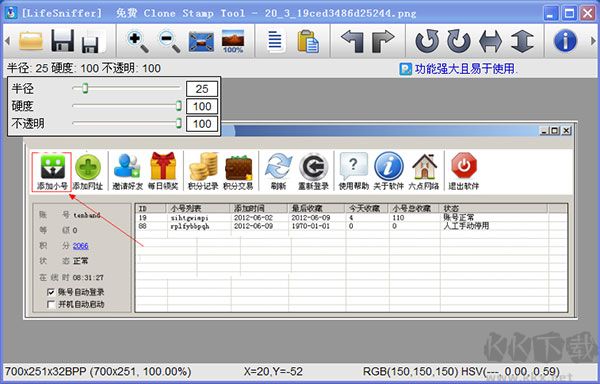Toggle 账号自动登录 checkbox in the image
The image size is (600, 384).
pyautogui.click(x=51, y=293)
